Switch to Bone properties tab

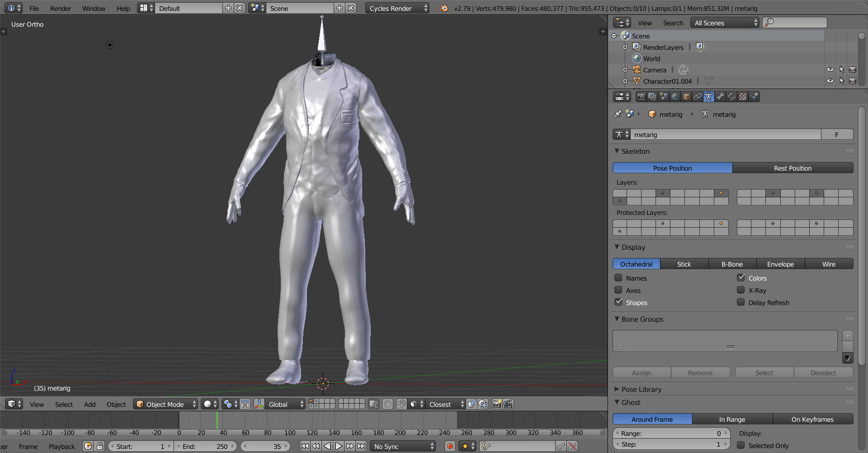pyautogui.click(x=720, y=97)
